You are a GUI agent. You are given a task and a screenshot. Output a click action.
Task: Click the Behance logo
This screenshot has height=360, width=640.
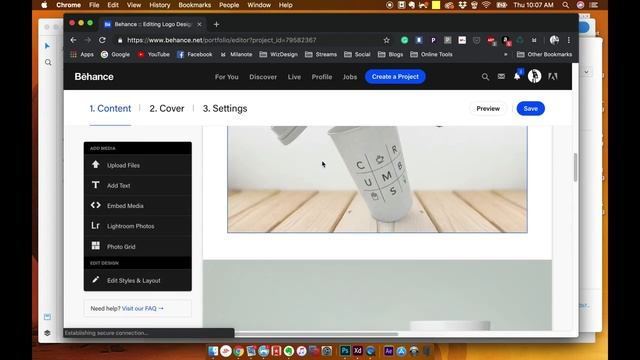[x=94, y=77]
